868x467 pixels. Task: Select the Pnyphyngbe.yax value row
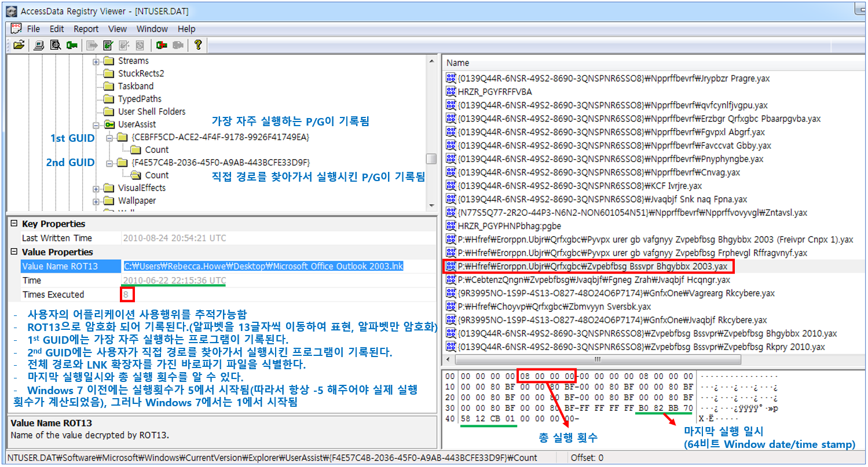click(x=610, y=159)
